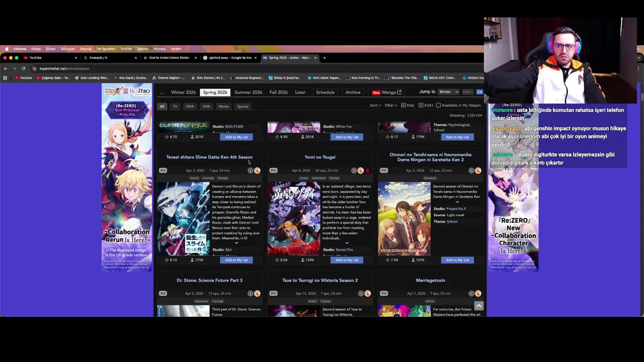The image size is (644, 362).
Task: Open a new browser tab with plus
Action: (324, 58)
